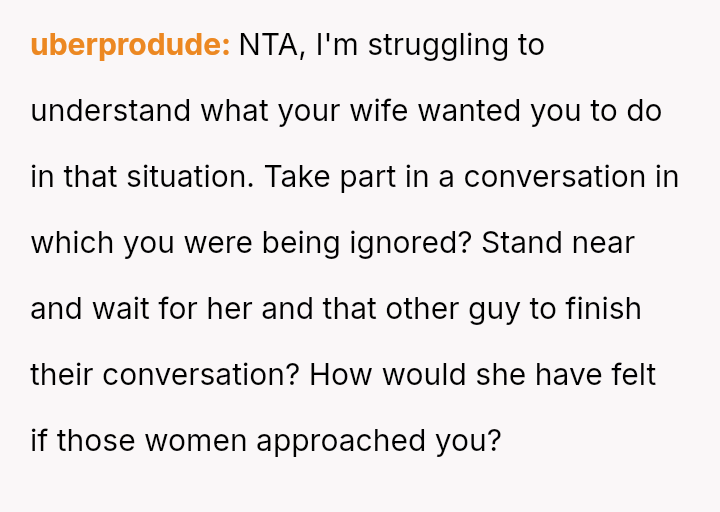This screenshot has height=512, width=720.
Task: Click the word "their" starting the sixth line
Action: (62, 375)
